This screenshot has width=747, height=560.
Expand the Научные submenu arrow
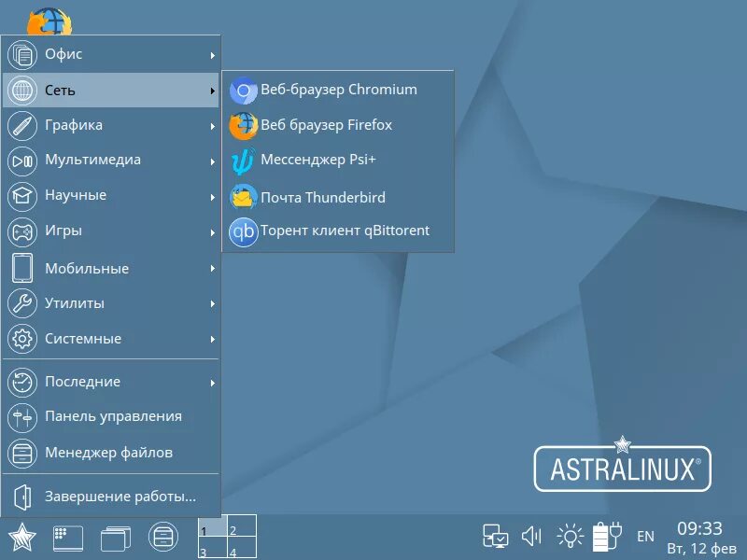(213, 197)
